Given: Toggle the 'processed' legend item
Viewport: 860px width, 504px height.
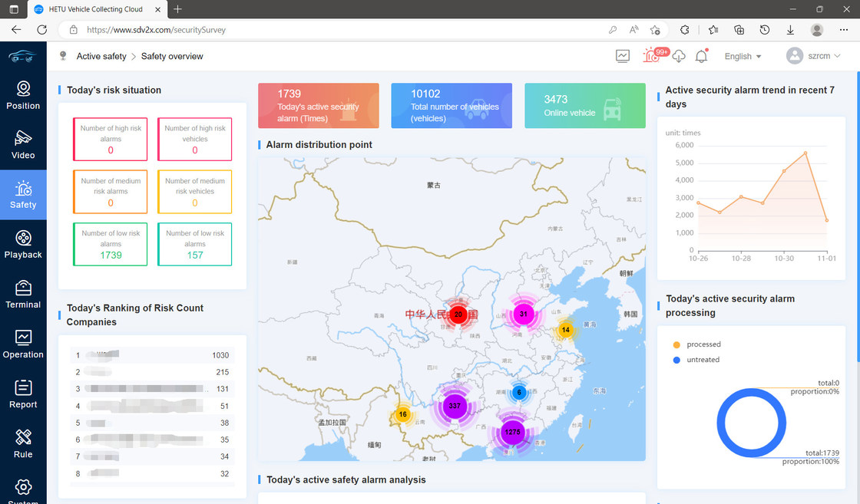Looking at the screenshot, I should 703,344.
